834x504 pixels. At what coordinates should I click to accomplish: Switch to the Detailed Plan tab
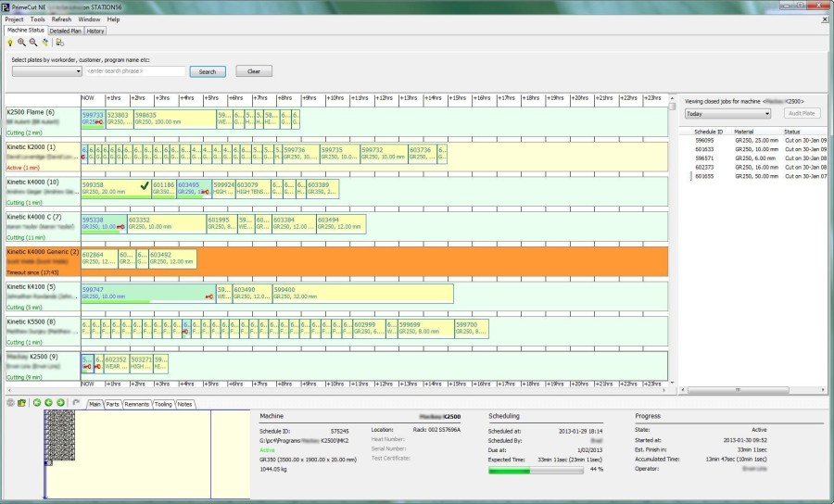pos(66,31)
